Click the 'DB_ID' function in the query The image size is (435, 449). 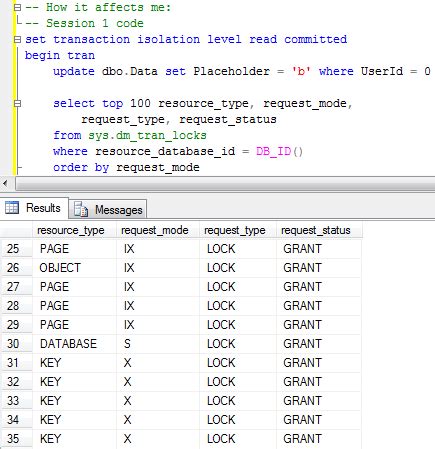(273, 152)
